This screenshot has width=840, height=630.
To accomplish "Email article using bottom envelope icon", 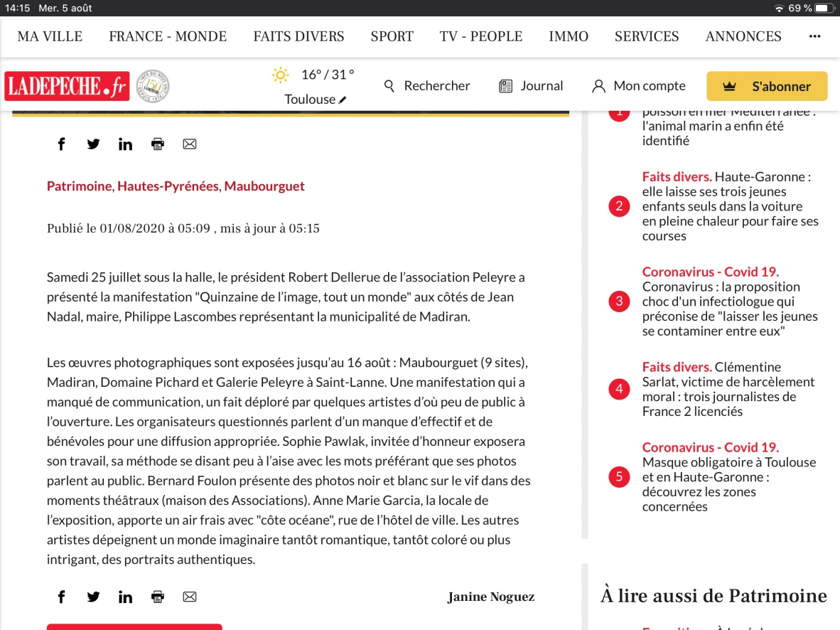I will 190,597.
